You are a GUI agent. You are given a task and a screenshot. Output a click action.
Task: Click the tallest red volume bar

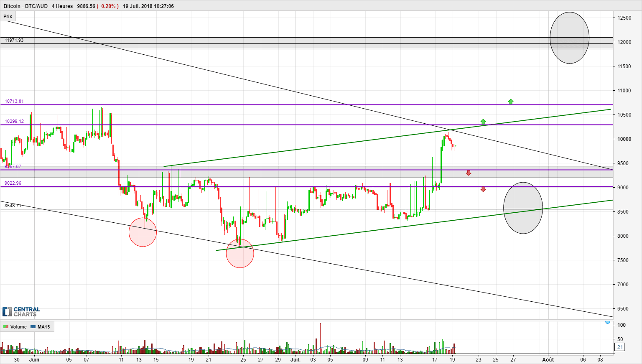(x=320, y=338)
